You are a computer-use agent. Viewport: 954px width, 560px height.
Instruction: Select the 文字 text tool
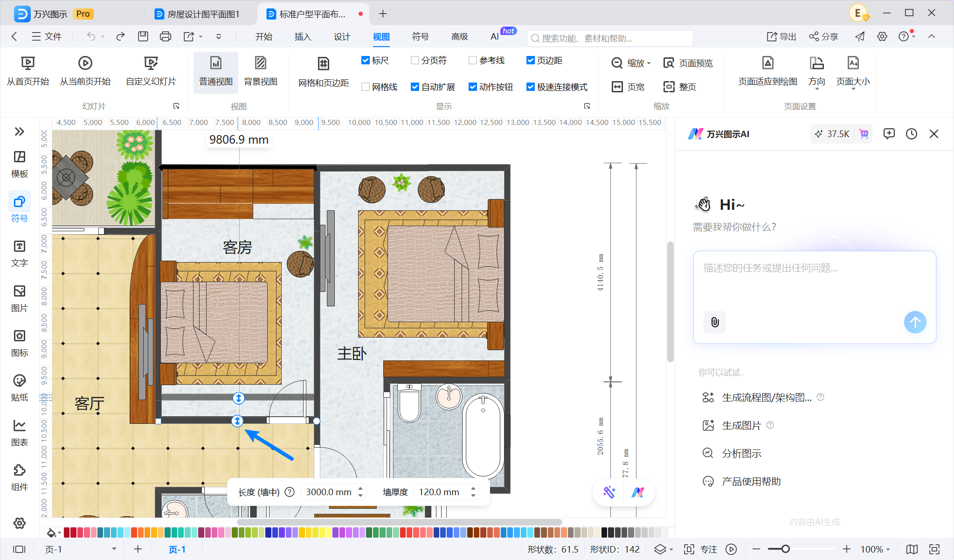pyautogui.click(x=20, y=254)
